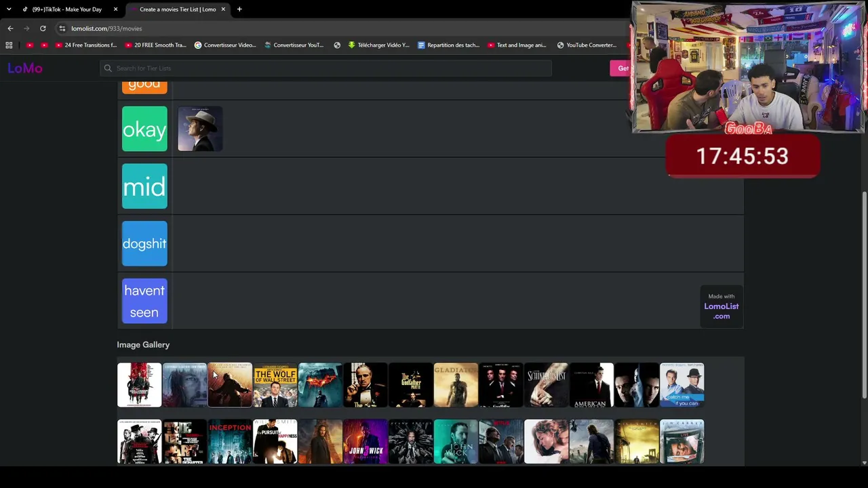Viewport: 868px width, 488px height.
Task: Switch to the TikTok - Make Your Day tab
Action: coord(67,9)
